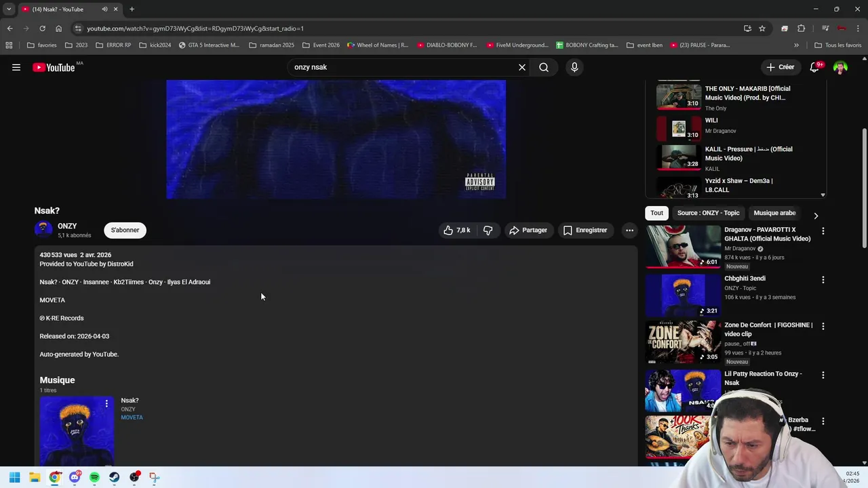
Task: Mute the tab via speaker icon
Action: point(104,9)
